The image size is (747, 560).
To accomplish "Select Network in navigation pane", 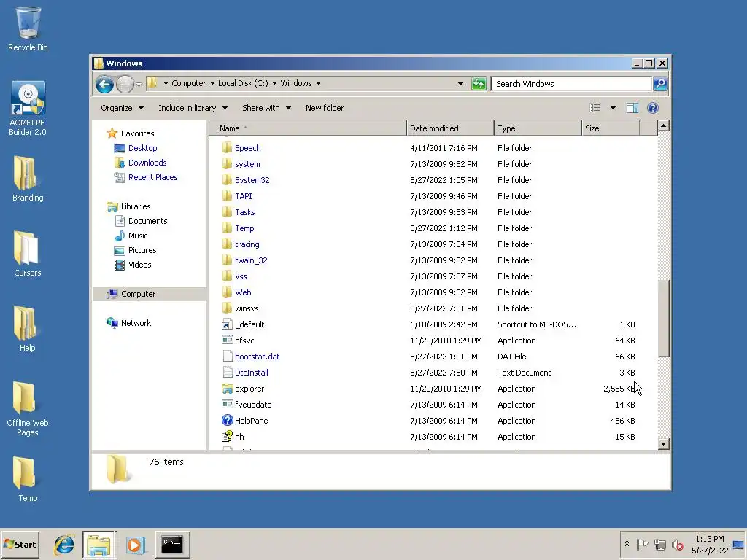I will [136, 323].
